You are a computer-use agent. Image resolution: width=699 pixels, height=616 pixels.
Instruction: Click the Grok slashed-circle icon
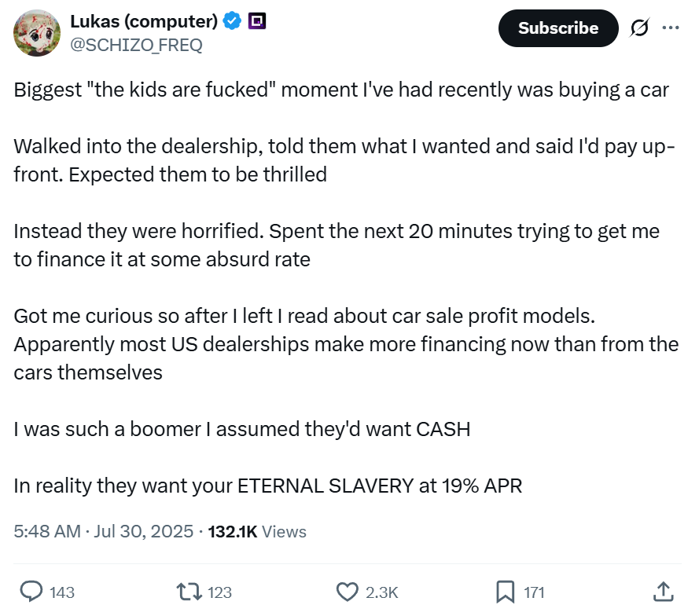pos(640,27)
